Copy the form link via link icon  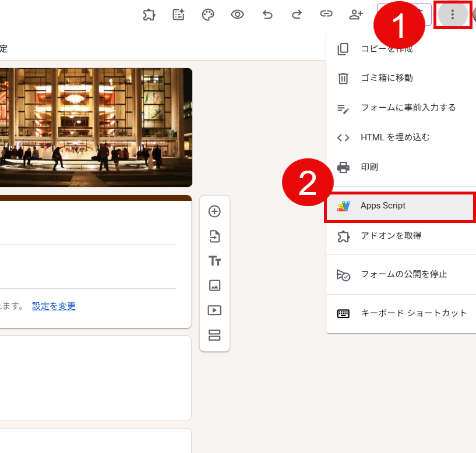(326, 15)
